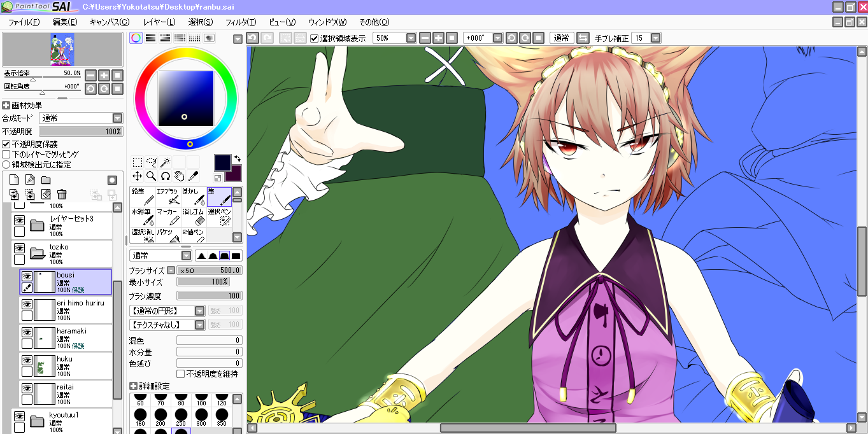Clear the layer with eraser icon
868x434 pixels.
(x=46, y=194)
